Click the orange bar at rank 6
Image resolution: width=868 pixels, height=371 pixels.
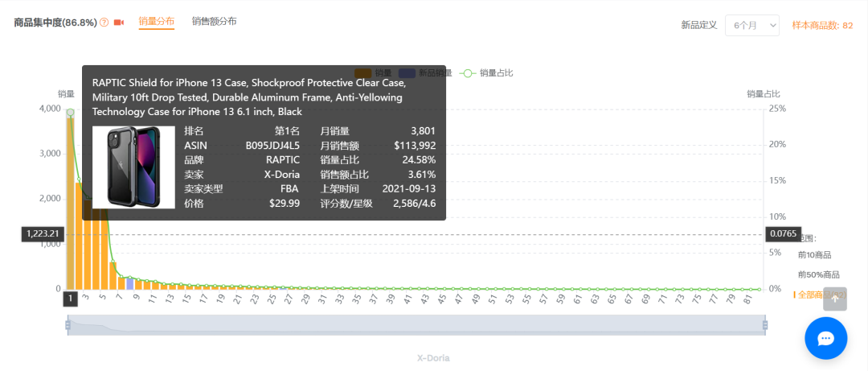[x=113, y=275]
